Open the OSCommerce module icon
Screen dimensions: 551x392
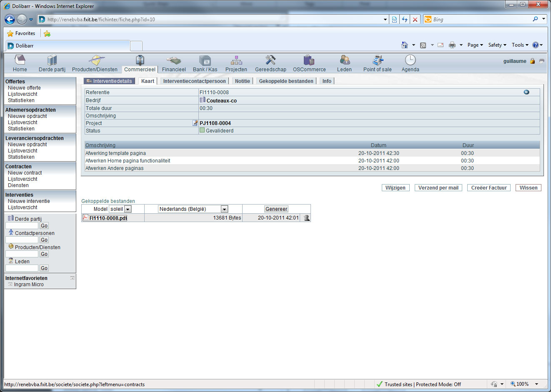pos(309,60)
